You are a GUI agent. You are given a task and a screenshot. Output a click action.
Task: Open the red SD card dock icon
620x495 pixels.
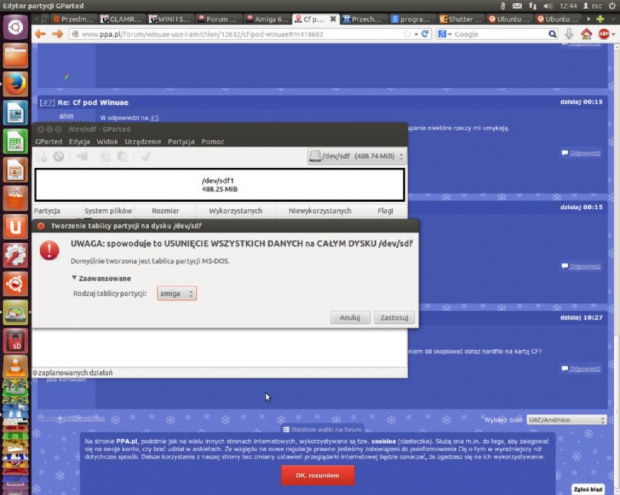[15, 341]
